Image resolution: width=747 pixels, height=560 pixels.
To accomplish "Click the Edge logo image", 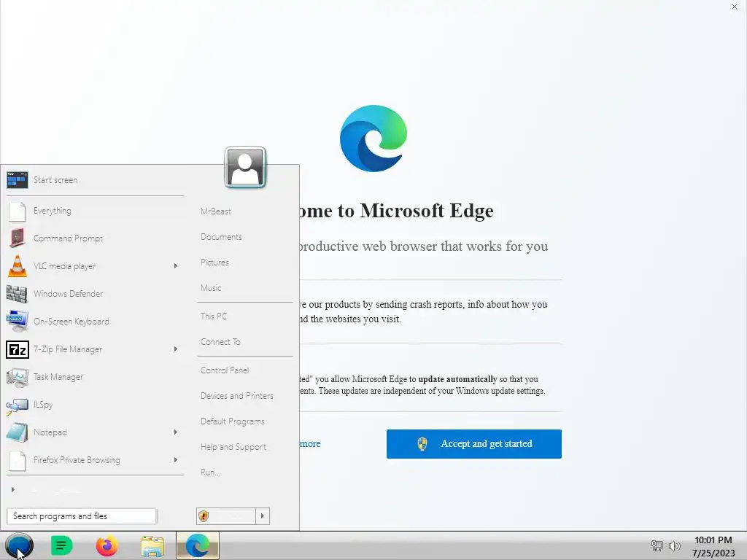I will [373, 139].
